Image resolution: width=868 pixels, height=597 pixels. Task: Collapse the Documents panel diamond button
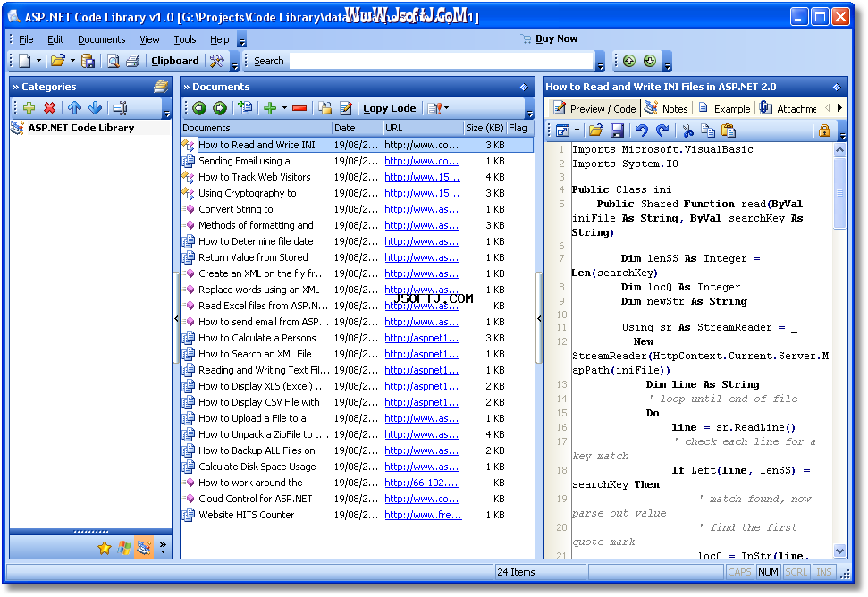tap(524, 87)
